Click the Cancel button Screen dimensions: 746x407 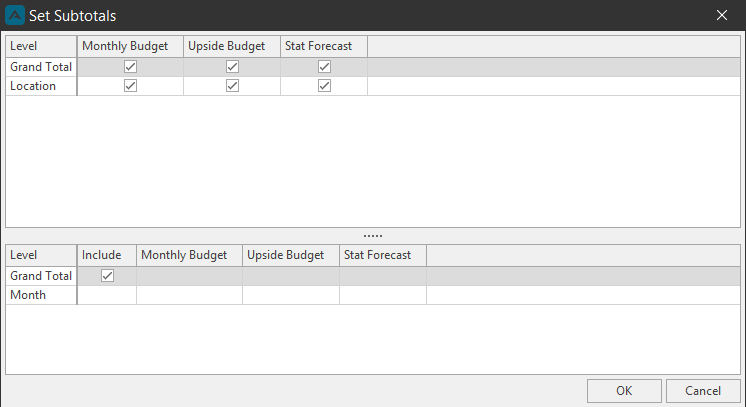click(x=703, y=391)
